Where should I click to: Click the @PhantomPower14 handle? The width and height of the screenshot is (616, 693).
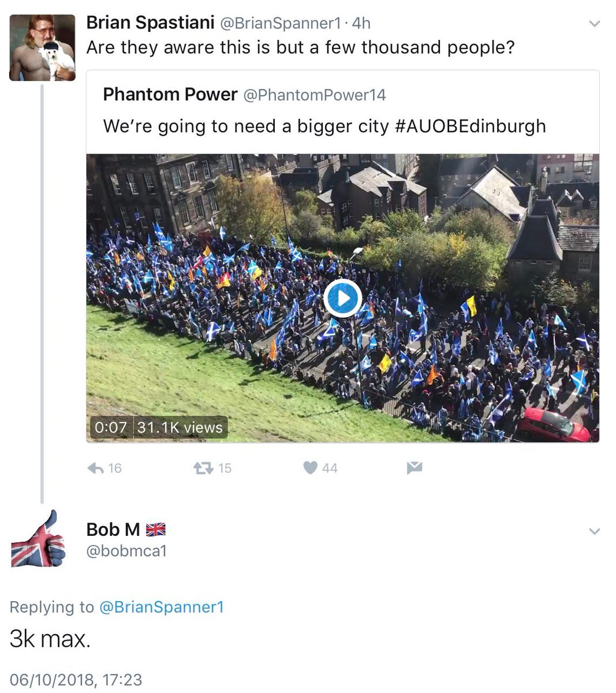tap(315, 95)
